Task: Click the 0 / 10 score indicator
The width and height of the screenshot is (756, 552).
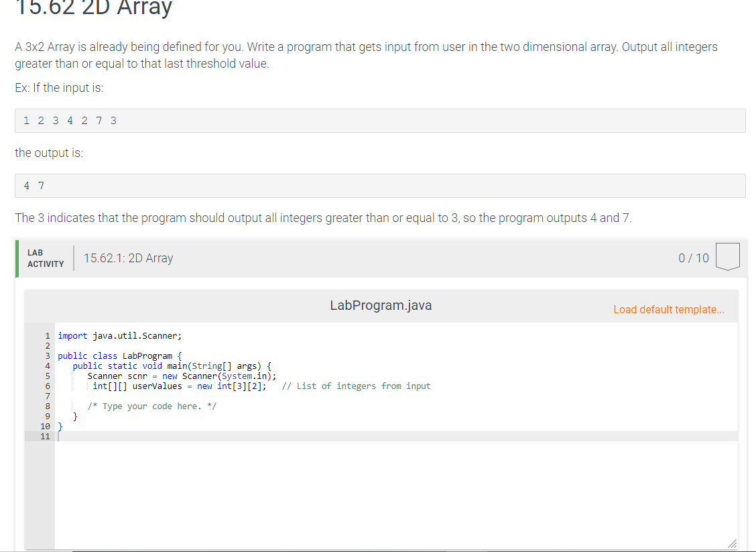Action: (693, 258)
